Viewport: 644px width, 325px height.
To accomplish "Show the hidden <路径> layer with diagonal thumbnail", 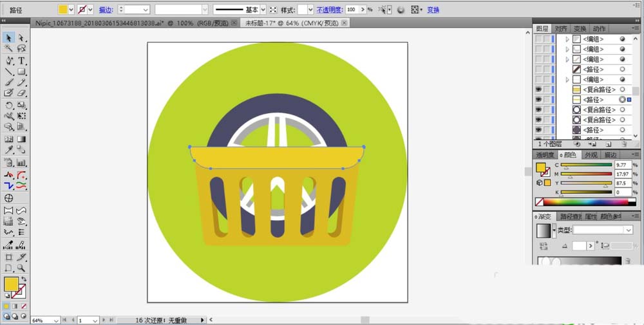I will pyautogui.click(x=538, y=70).
